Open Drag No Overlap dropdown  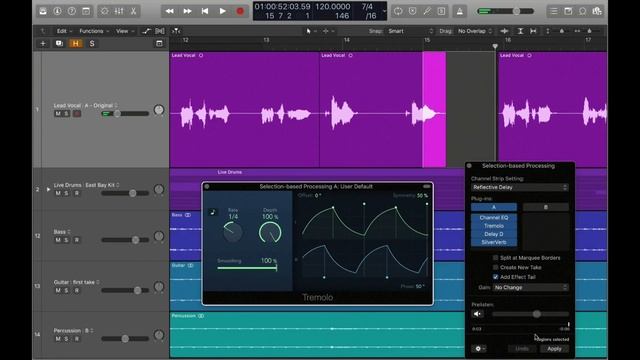click(475, 31)
